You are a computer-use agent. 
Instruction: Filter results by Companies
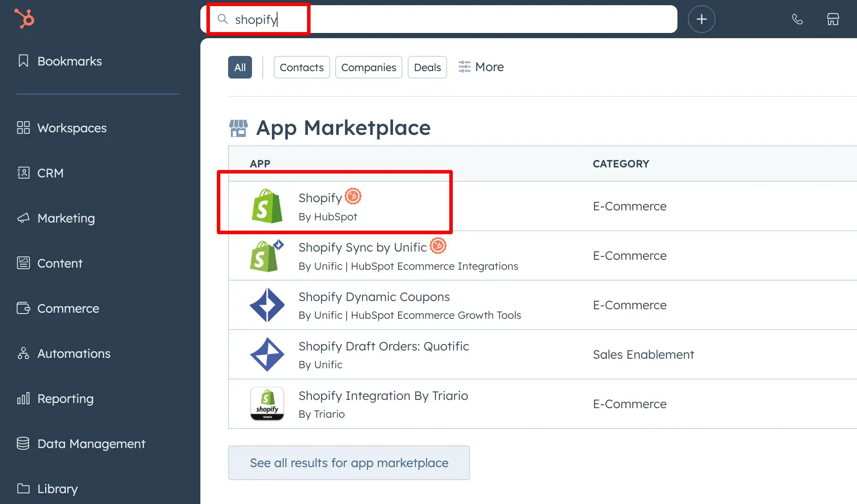(x=368, y=67)
